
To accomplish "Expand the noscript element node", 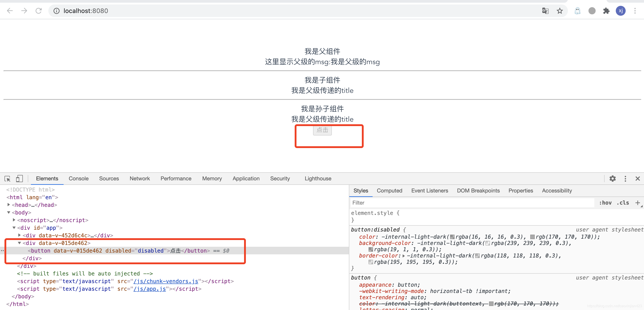I will pos(14,220).
